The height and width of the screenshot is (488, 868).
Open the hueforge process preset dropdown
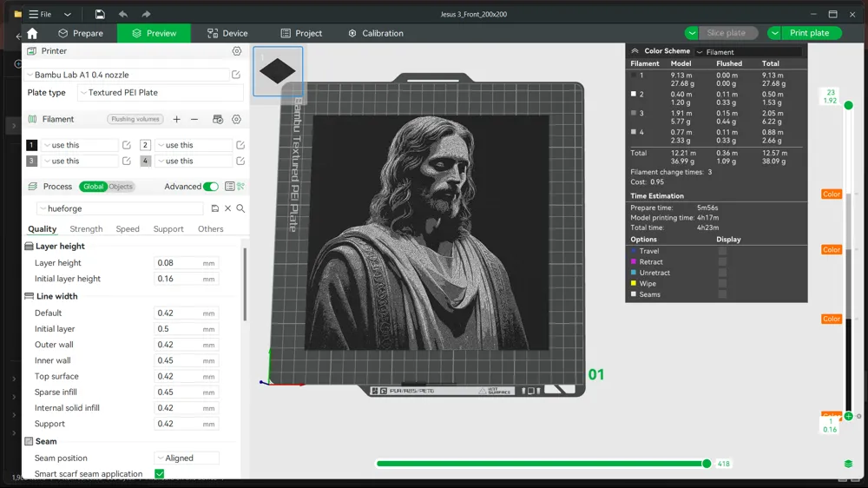tap(120, 208)
